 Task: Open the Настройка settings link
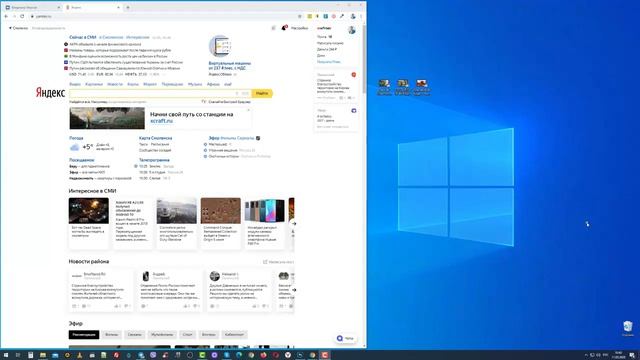(300, 28)
